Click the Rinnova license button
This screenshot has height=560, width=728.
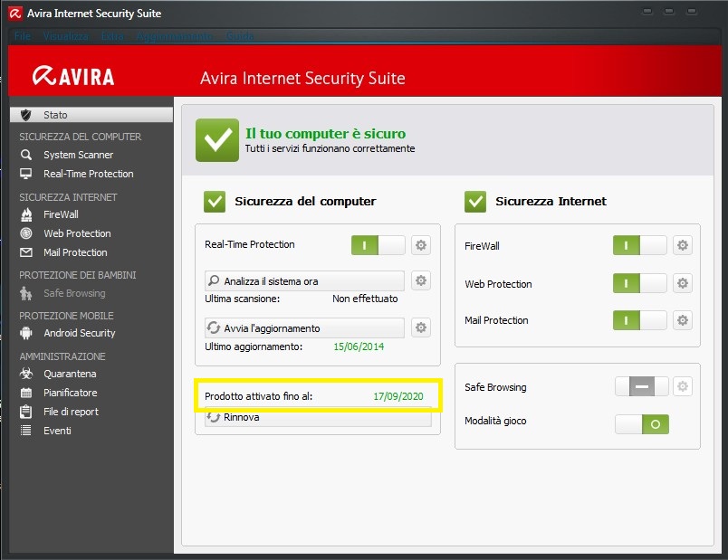click(x=318, y=417)
